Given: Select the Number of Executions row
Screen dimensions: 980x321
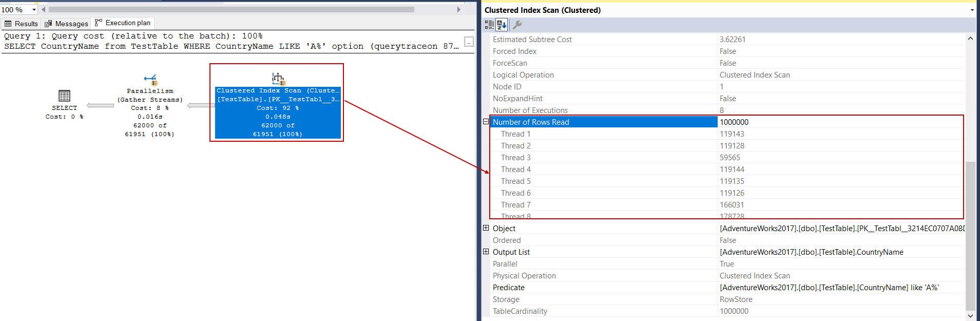Looking at the screenshot, I should click(727, 110).
